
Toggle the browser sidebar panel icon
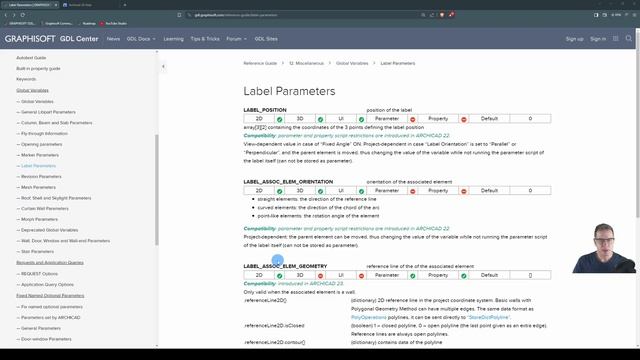[596, 15]
